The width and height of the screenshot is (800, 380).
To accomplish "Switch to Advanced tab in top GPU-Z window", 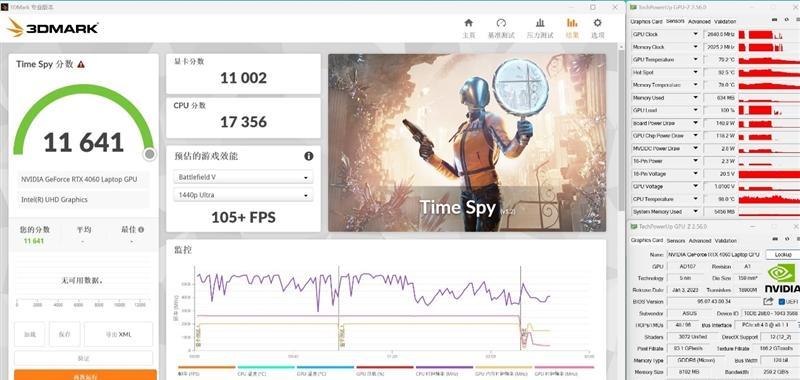I will click(699, 21).
